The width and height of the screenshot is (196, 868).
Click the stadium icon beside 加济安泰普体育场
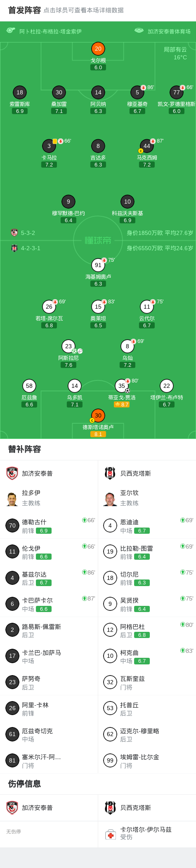(139, 30)
